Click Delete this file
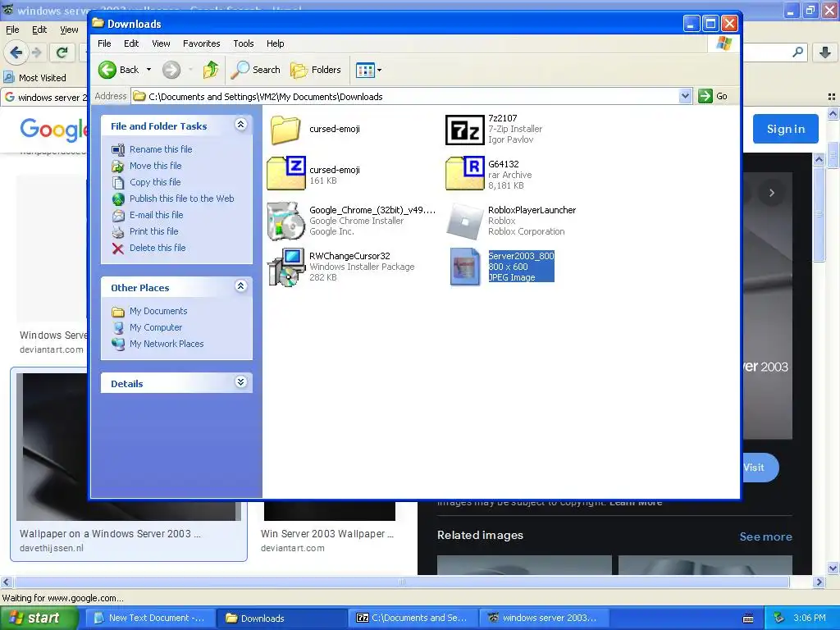 [x=157, y=248]
